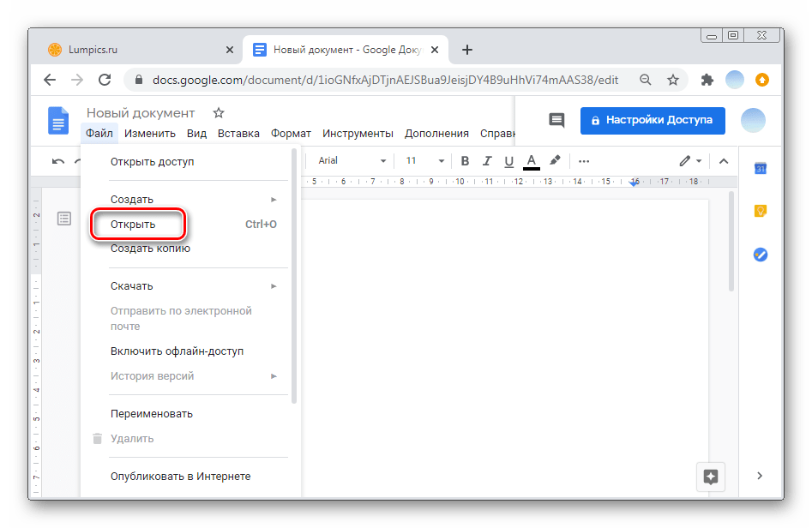Expand the editing mode pencil dropdown

coord(690,161)
